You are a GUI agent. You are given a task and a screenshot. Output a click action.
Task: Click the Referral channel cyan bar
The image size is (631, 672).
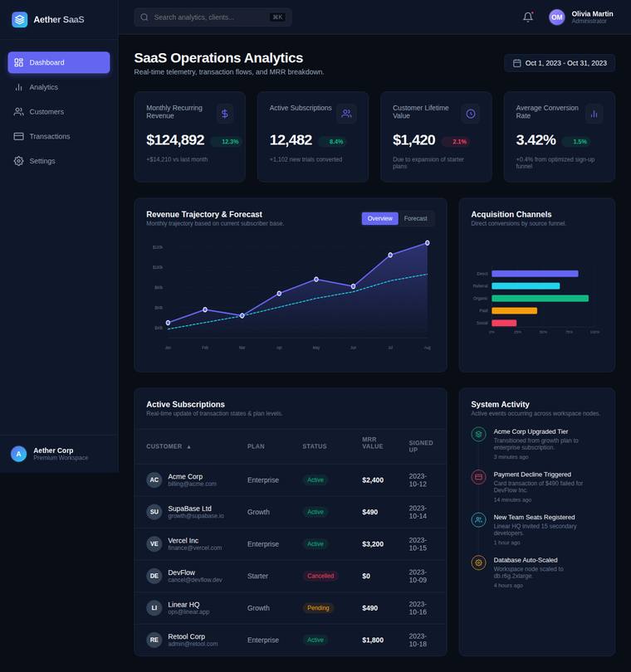tap(526, 286)
